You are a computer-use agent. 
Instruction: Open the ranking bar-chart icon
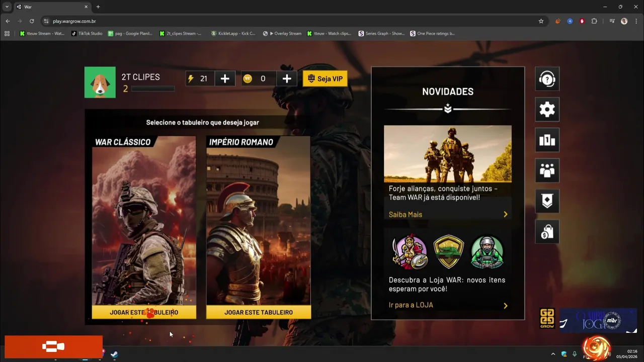point(547,140)
